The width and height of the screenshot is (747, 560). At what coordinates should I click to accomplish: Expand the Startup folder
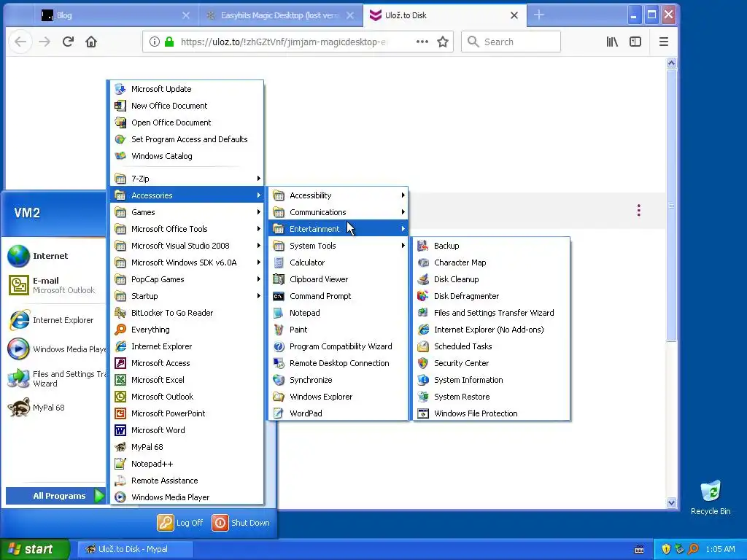[187, 296]
